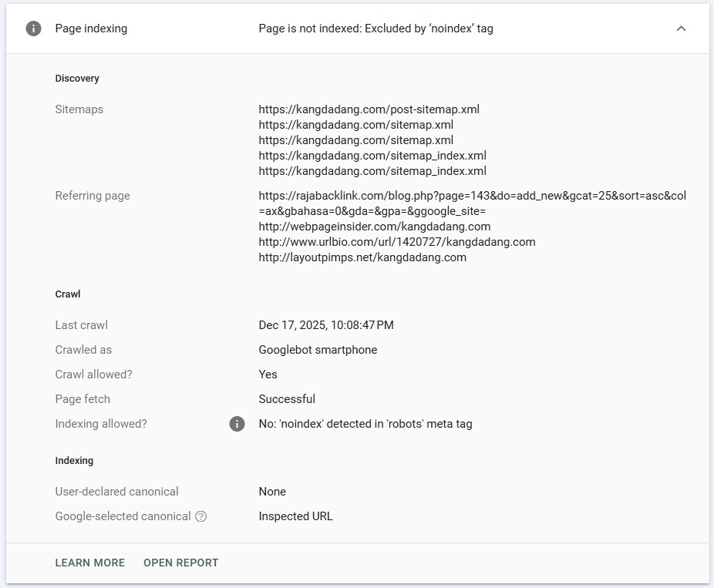The image size is (714, 588).
Task: Click the info icon beside Page indexing title
Action: click(33, 29)
